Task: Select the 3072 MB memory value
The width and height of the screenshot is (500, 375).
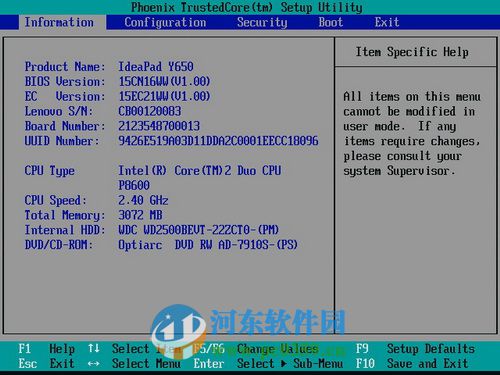Action: click(x=140, y=215)
